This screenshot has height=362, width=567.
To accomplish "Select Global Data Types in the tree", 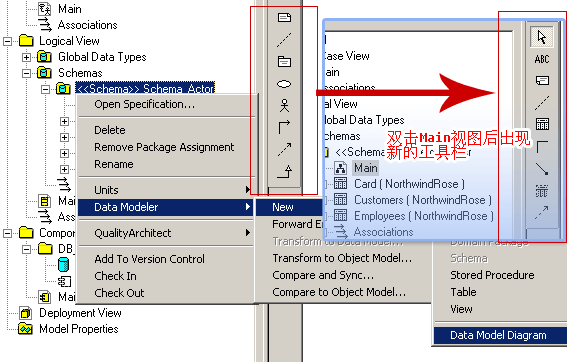I will tap(102, 57).
